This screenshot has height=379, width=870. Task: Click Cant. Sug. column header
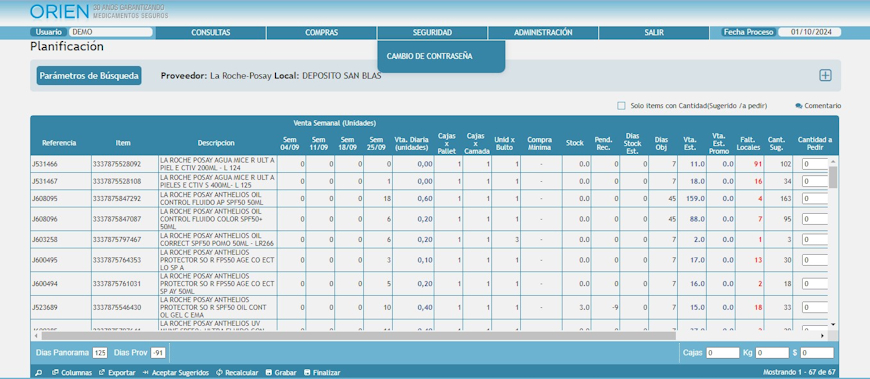tap(776, 143)
